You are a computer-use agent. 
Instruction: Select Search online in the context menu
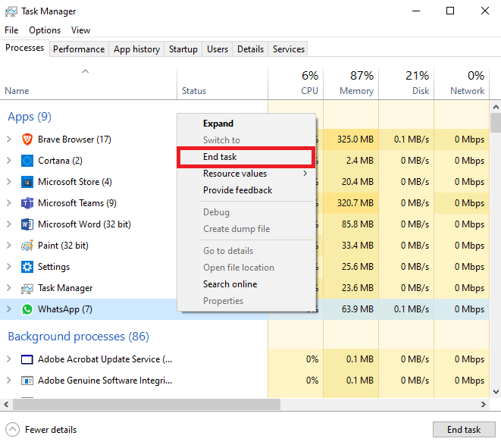tap(246, 284)
